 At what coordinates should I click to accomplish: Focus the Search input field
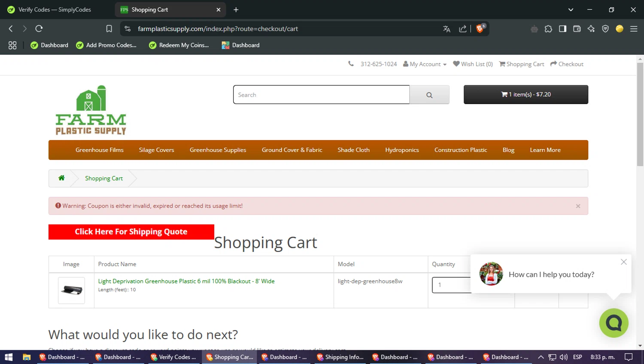(321, 95)
